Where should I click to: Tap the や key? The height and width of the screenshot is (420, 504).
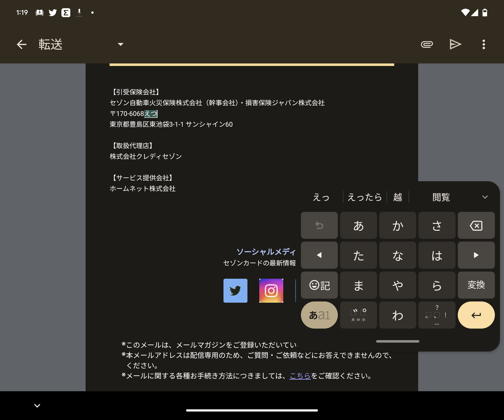398,285
